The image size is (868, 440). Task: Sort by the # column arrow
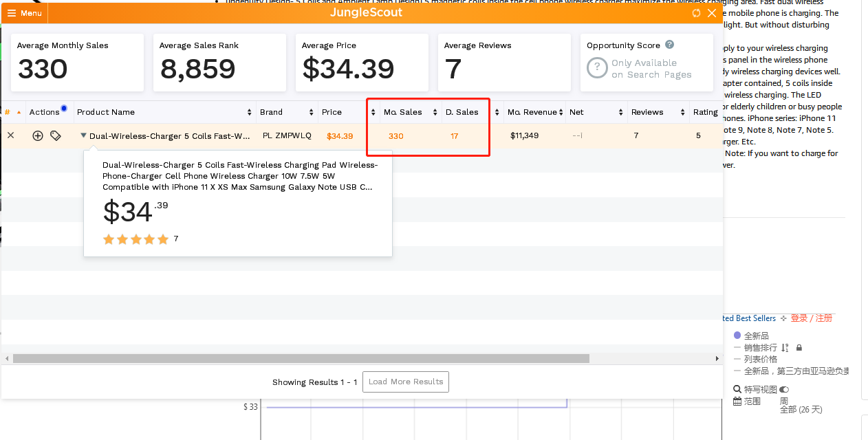[x=19, y=112]
